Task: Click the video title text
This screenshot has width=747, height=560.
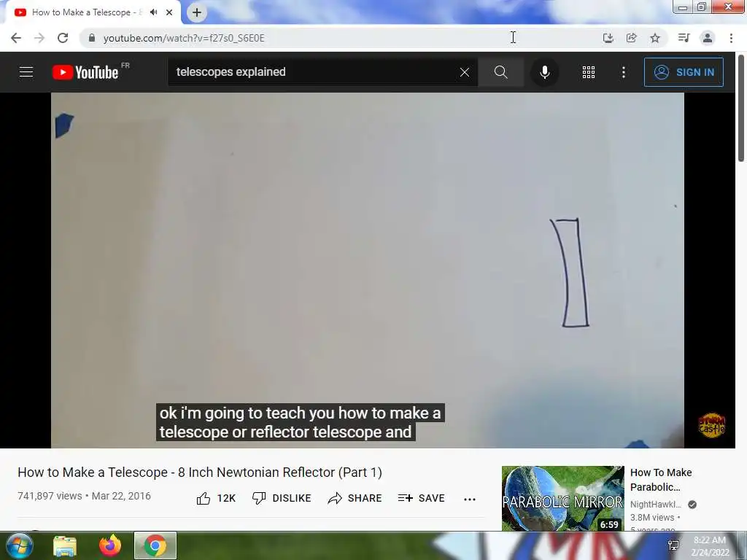Action: tap(200, 472)
